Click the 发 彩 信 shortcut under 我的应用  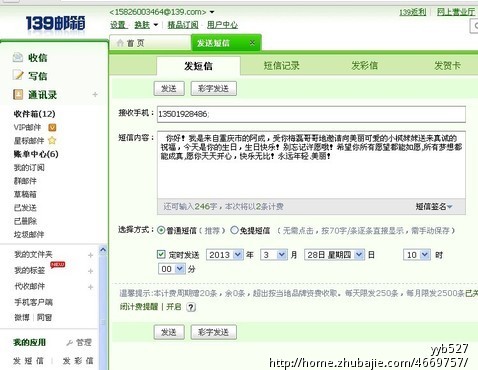(78, 361)
